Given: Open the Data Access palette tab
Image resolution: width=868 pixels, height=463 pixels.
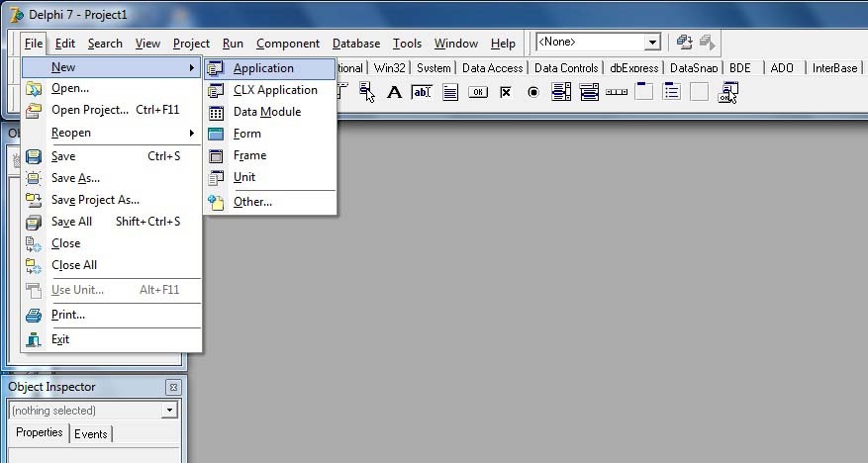Looking at the screenshot, I should (x=492, y=68).
